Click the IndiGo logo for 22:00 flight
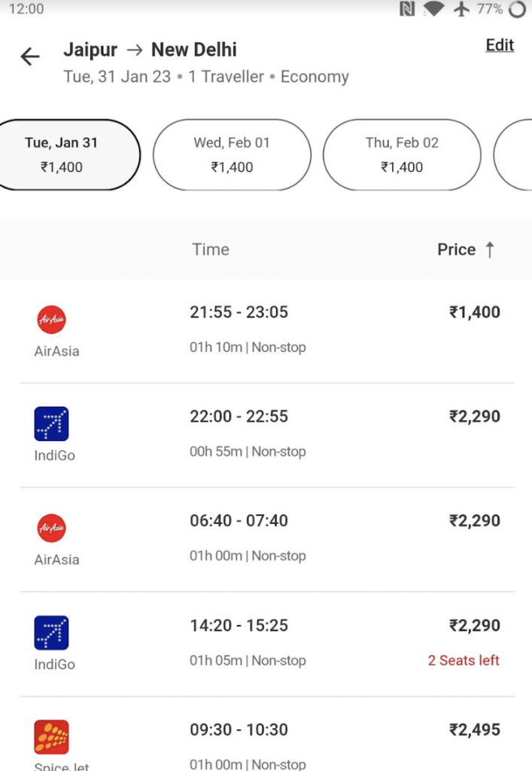The image size is (532, 771). (x=52, y=424)
